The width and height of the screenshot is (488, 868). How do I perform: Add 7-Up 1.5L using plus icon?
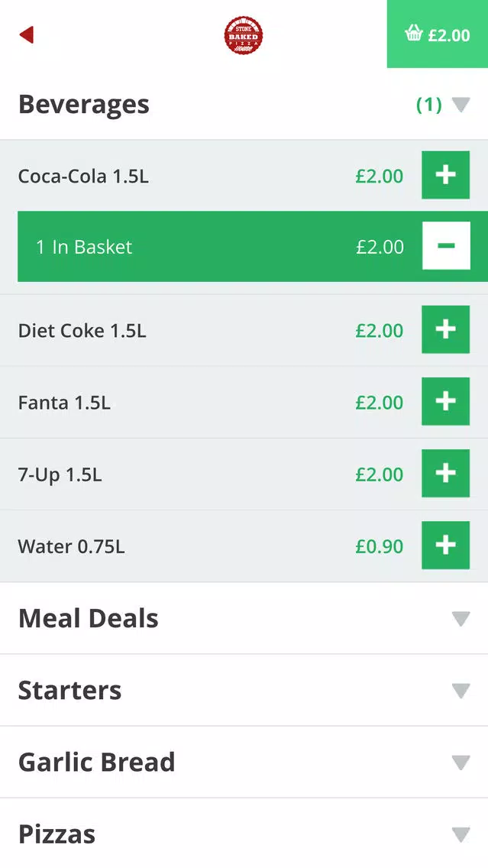point(445,473)
